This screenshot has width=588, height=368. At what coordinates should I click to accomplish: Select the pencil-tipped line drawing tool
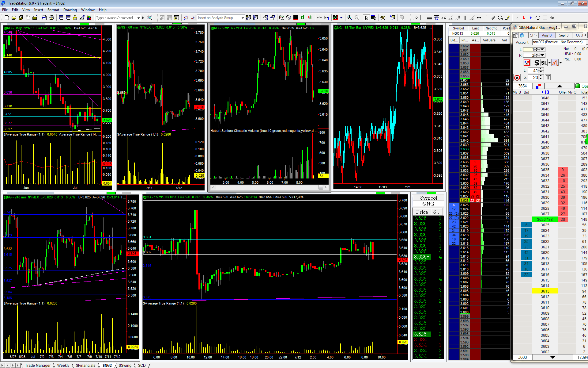(x=507, y=18)
